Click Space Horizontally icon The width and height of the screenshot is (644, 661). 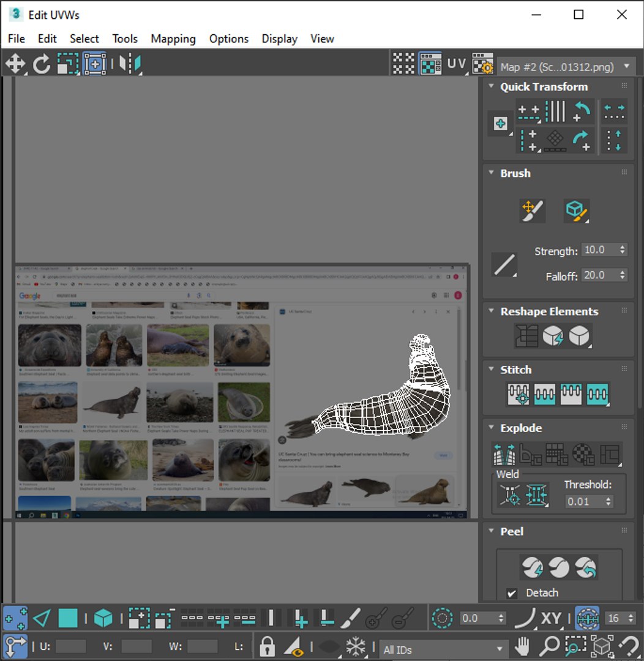614,112
